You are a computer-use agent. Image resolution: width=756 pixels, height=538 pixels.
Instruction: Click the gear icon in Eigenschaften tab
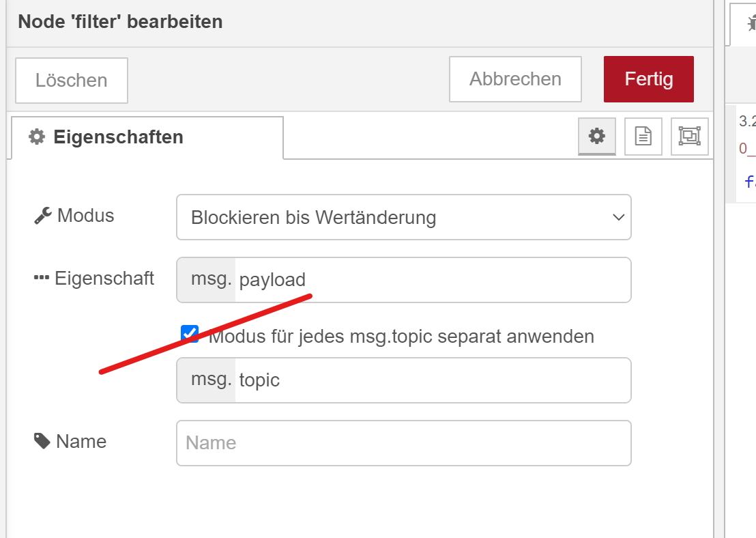(x=36, y=137)
